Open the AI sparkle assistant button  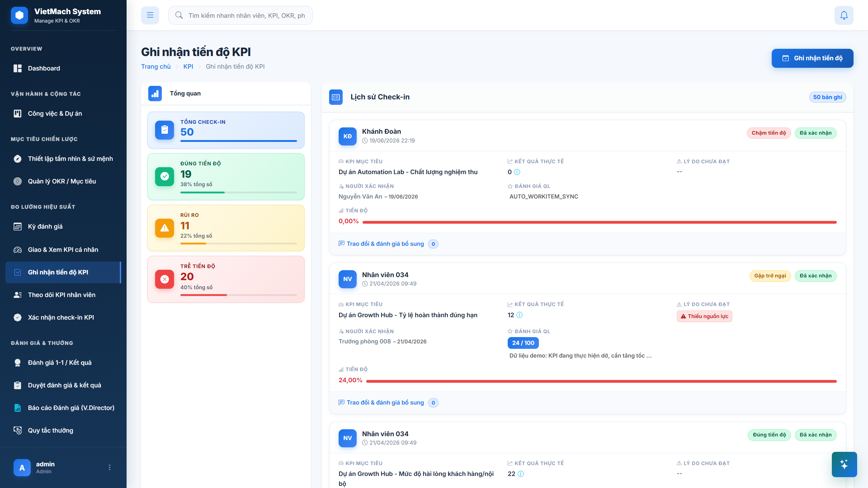pos(844,464)
